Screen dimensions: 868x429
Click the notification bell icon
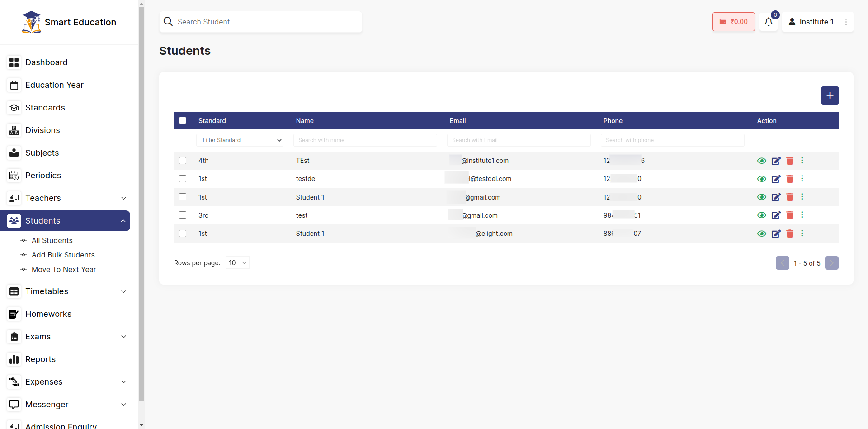(769, 22)
